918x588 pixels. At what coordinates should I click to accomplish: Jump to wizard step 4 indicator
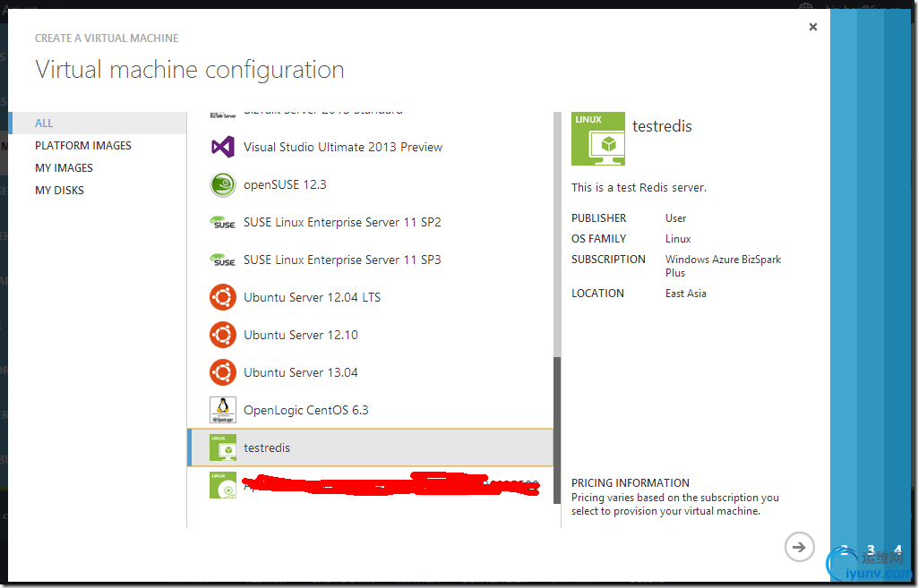[x=897, y=550]
